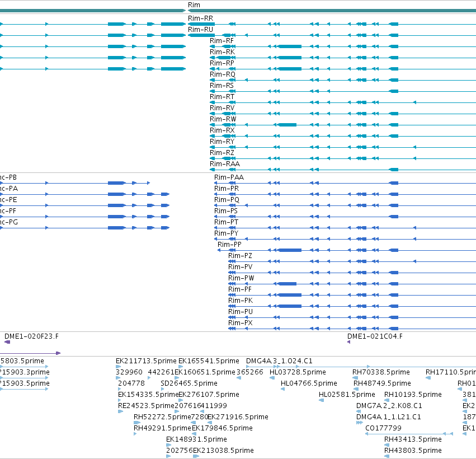Select the Rim-PP protein label
This screenshot has width=476, height=459.
tap(229, 245)
